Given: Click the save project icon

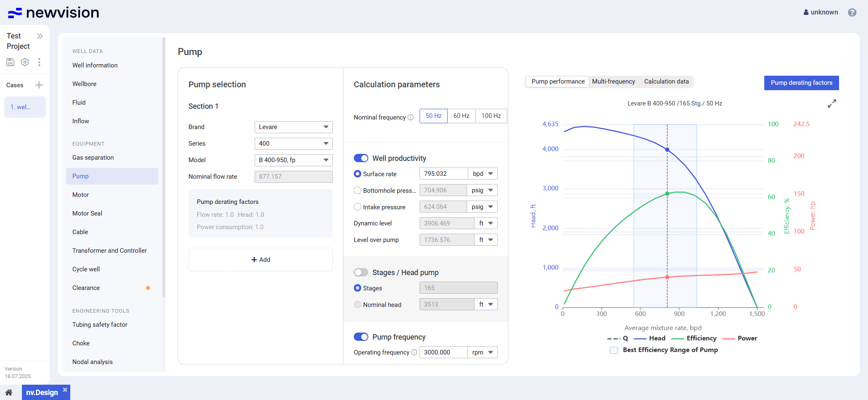Looking at the screenshot, I should (10, 62).
